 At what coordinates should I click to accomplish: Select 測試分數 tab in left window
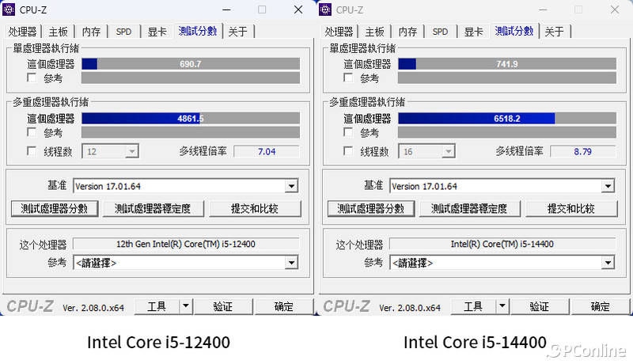pos(198,31)
